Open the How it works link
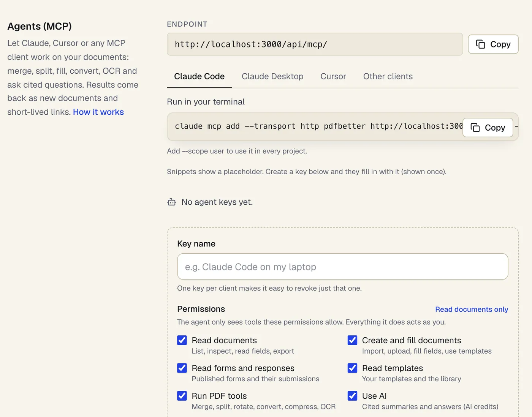This screenshot has height=417, width=532. click(x=98, y=112)
